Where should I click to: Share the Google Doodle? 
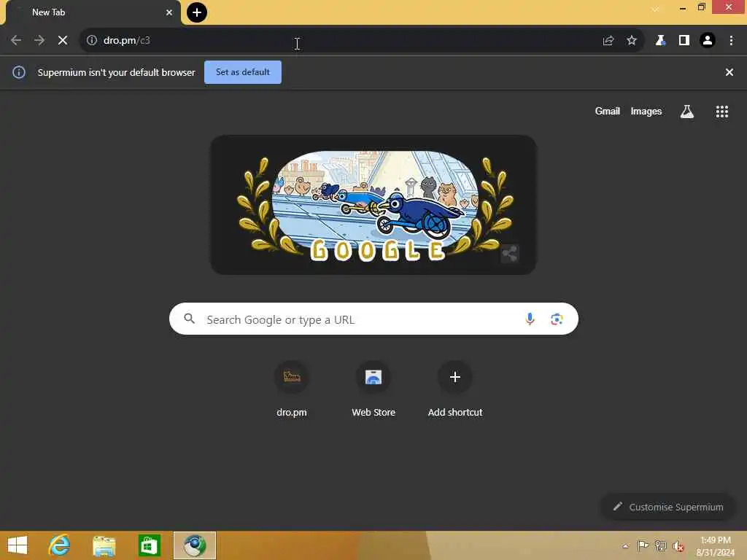pyautogui.click(x=510, y=254)
